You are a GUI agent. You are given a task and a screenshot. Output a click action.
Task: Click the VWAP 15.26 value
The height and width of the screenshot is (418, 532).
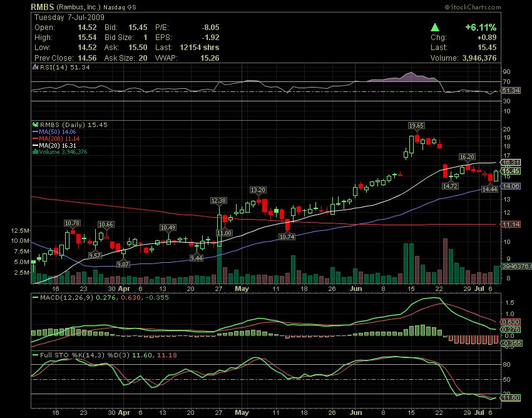click(210, 58)
